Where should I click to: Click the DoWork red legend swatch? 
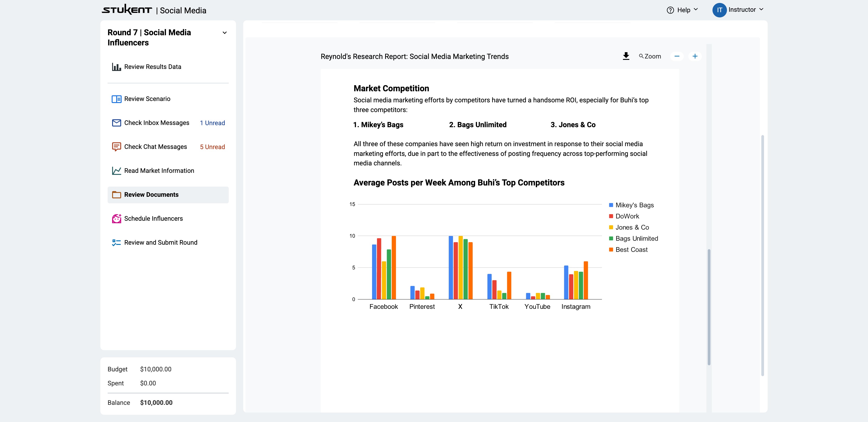(611, 216)
